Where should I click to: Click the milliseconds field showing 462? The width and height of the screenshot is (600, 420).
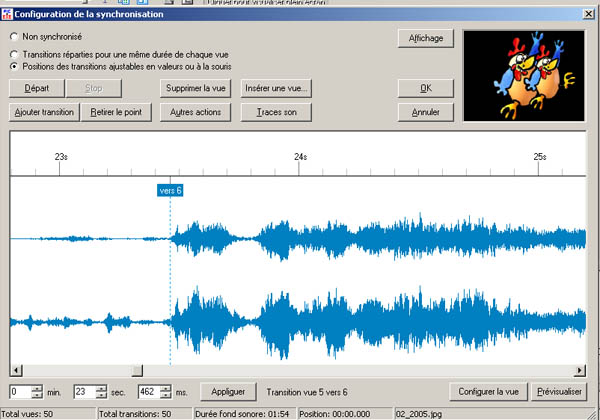click(x=149, y=392)
